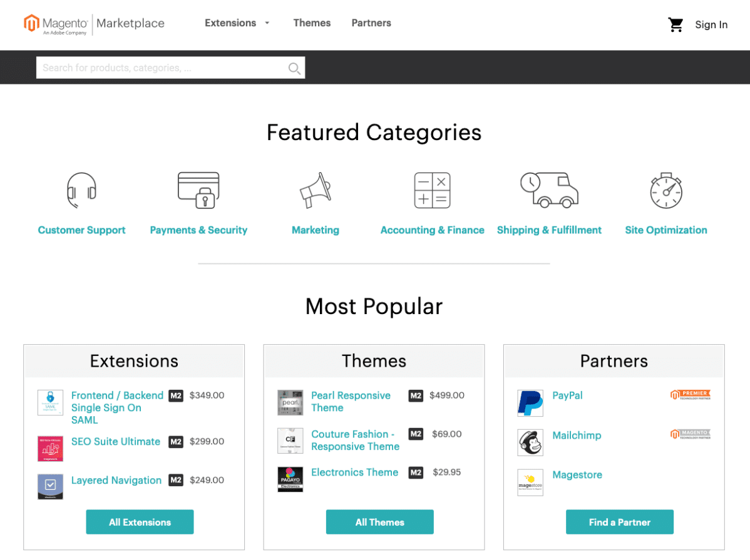
Task: Click the Shipping & Fulfillment truck icon
Action: [x=549, y=190]
